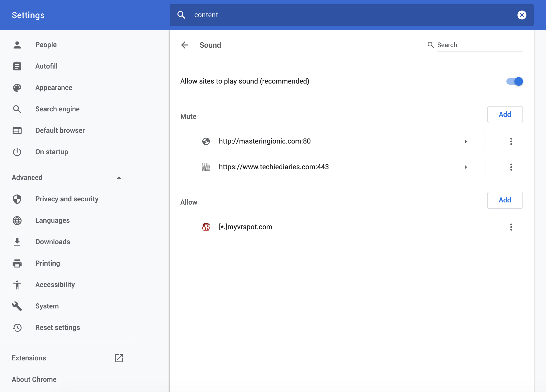This screenshot has height=392, width=546.
Task: Add a site to the Allow list
Action: click(x=505, y=200)
